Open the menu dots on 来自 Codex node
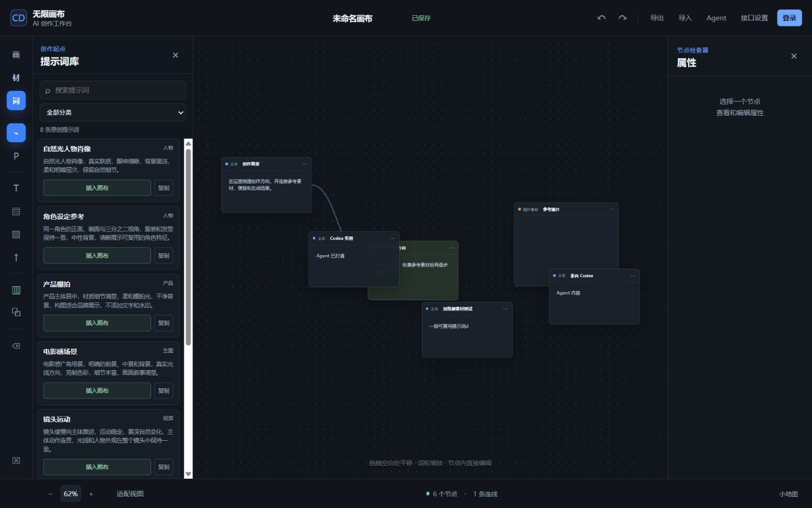 633,276
